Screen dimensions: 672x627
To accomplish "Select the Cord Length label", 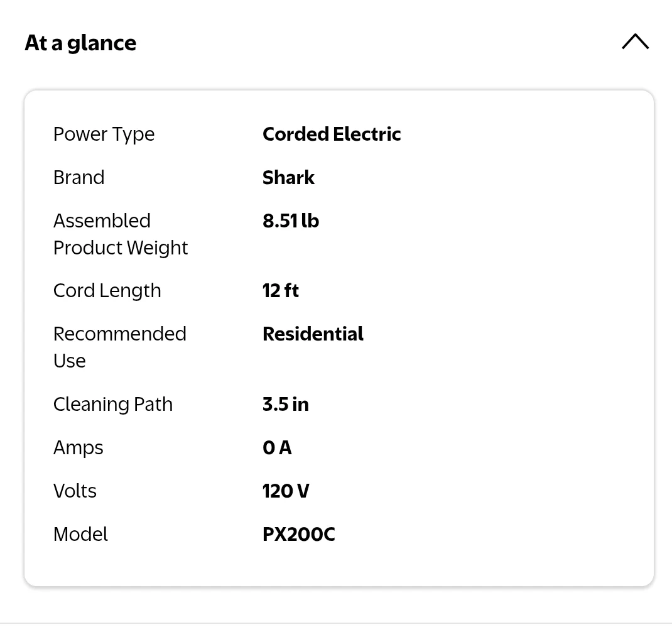I will click(107, 290).
